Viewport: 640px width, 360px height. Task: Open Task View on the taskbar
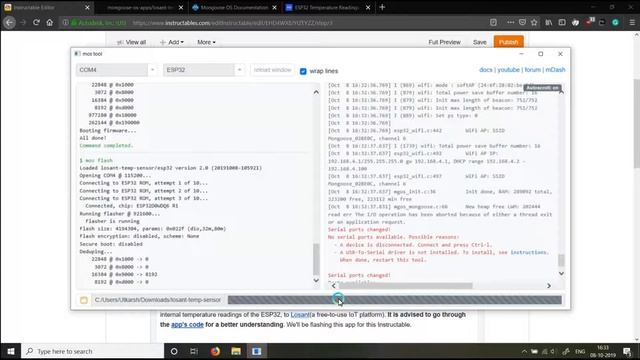(x=194, y=351)
